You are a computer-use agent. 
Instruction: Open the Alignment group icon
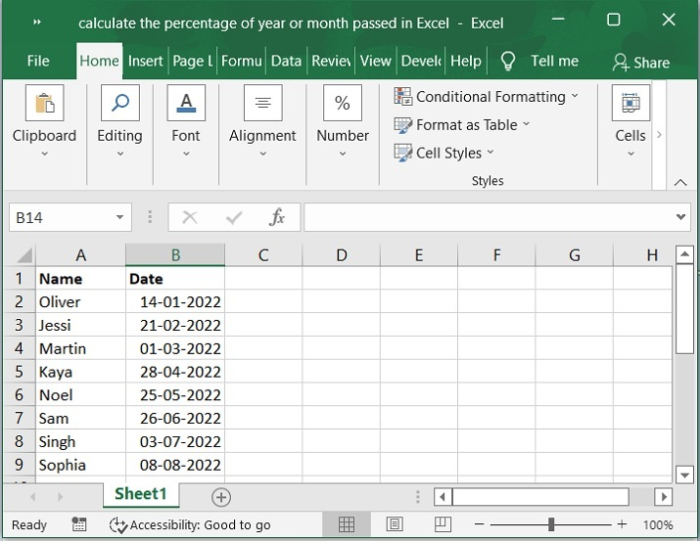point(262,103)
